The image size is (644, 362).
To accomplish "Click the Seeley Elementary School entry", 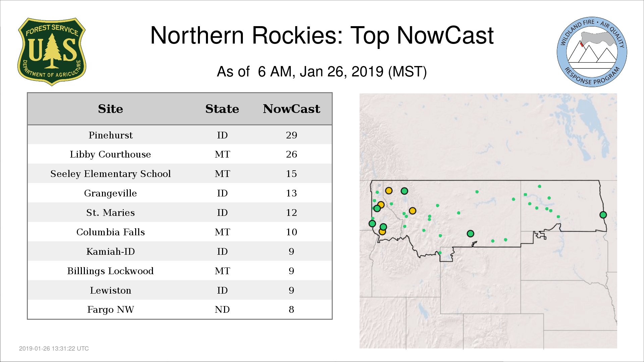I will pyautogui.click(x=110, y=174).
